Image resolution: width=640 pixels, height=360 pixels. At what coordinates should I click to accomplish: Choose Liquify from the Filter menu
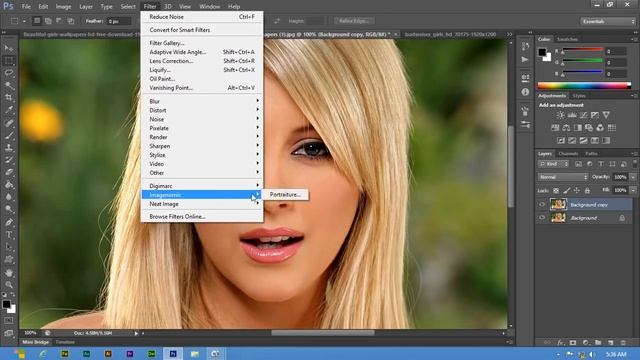tap(202, 70)
